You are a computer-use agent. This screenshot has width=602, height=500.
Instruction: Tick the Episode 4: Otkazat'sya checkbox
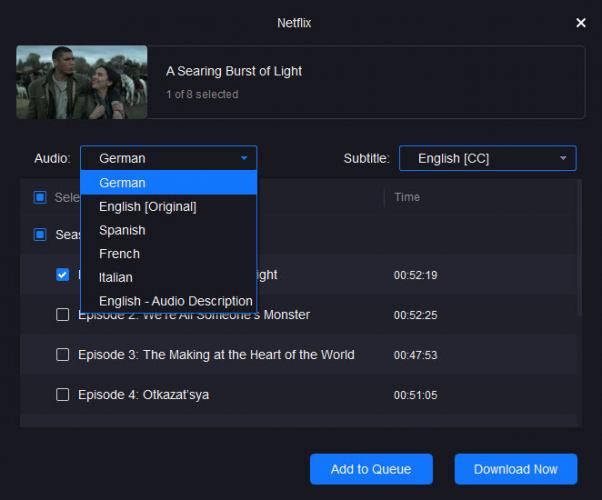(x=62, y=395)
